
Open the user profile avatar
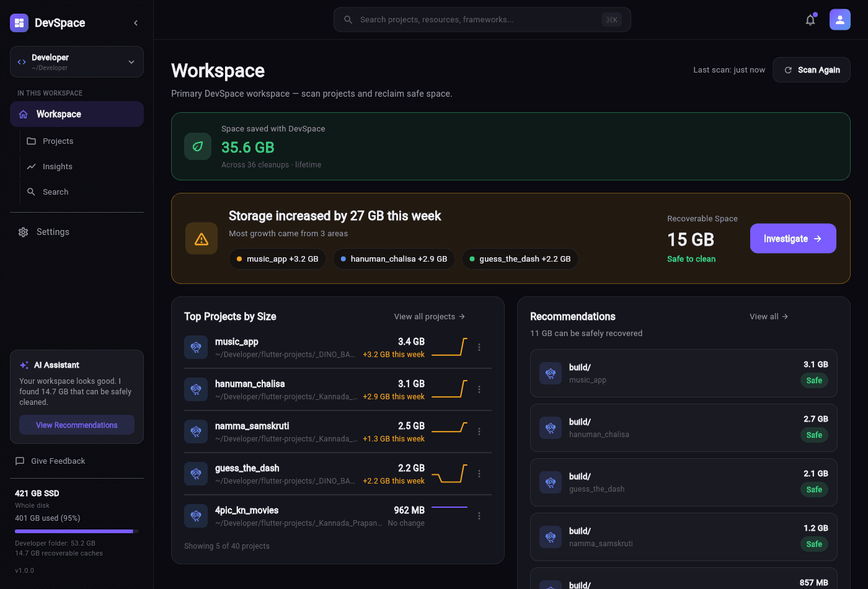click(x=840, y=20)
